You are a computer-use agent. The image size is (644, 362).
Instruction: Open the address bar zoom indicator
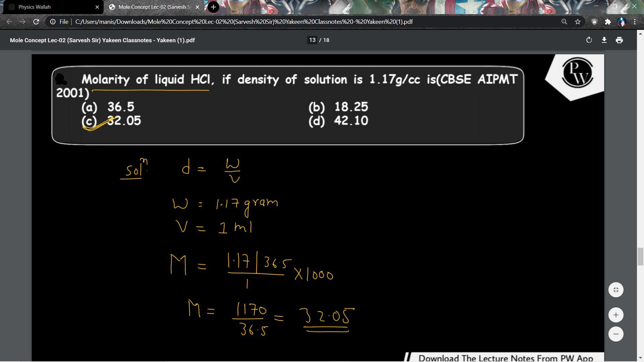(564, 22)
